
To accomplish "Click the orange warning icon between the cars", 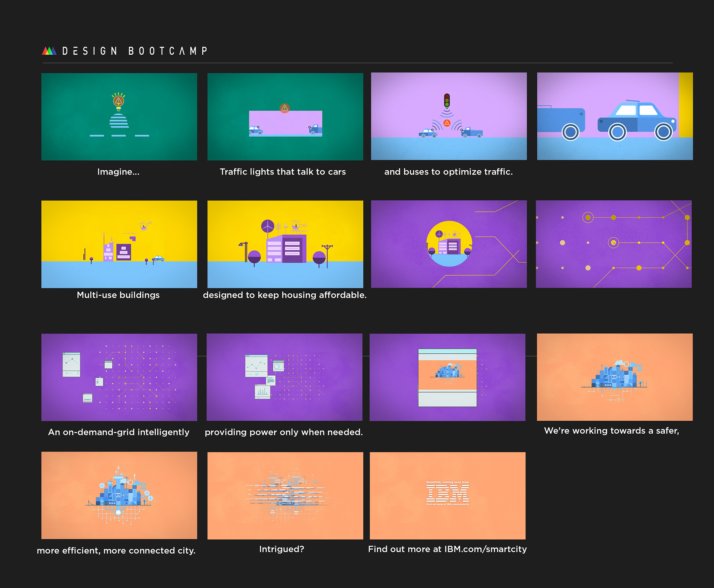I will click(447, 123).
